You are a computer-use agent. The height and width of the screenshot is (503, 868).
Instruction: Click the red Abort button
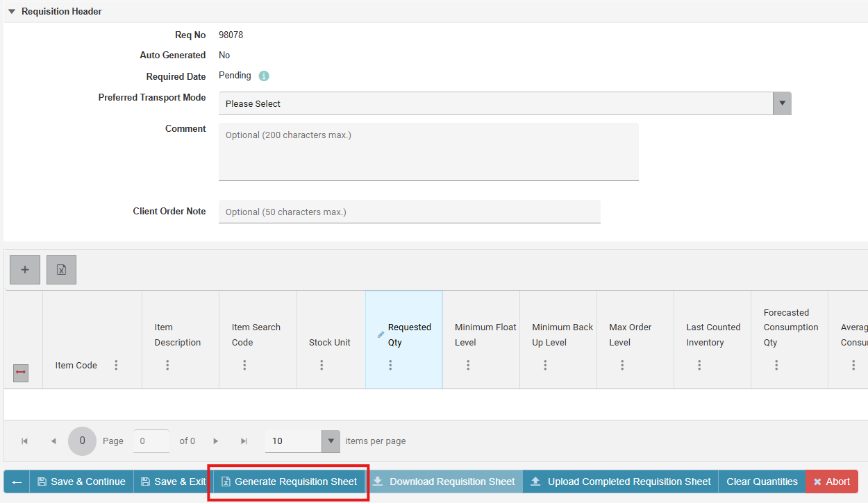pos(831,481)
